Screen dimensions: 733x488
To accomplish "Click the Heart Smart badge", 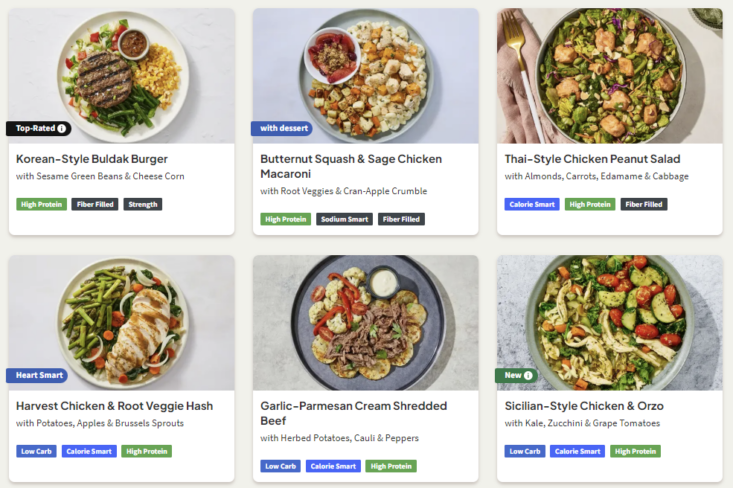I will click(x=37, y=375).
